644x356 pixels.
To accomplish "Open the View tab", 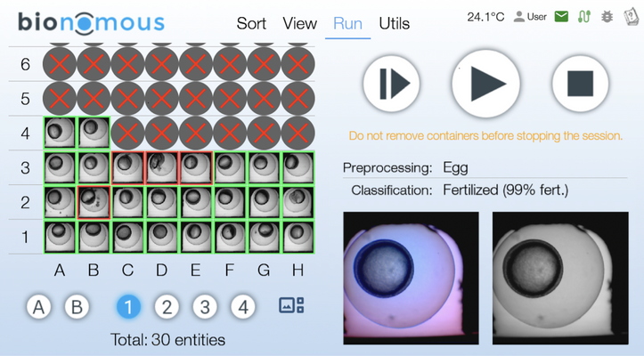I will point(299,23).
